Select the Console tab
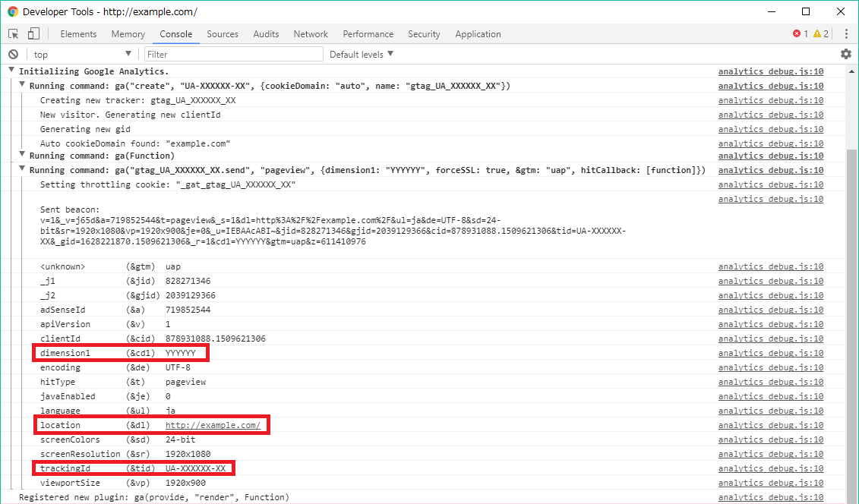 tap(176, 34)
